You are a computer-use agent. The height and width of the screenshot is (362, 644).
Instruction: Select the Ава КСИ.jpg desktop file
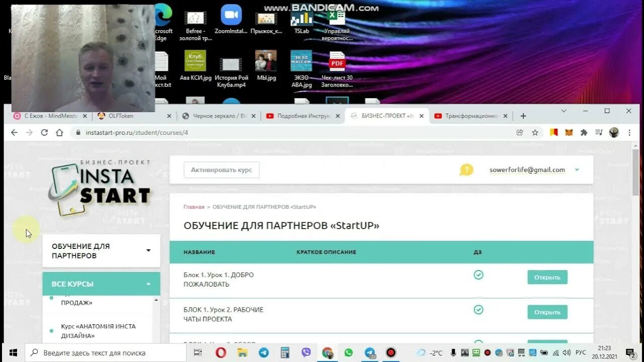(196, 65)
